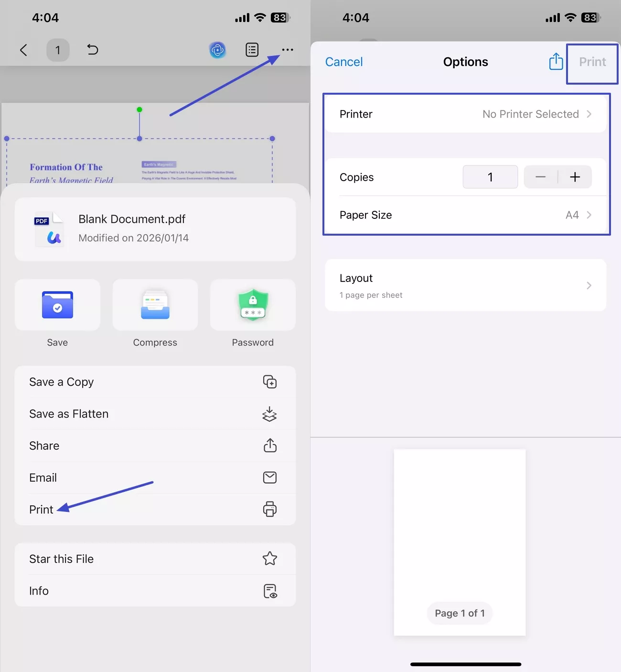Tap the Save label under the folder
The image size is (621, 672).
click(57, 343)
